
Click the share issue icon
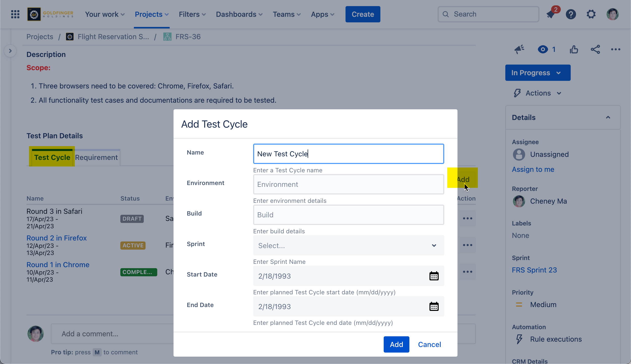pos(595,49)
